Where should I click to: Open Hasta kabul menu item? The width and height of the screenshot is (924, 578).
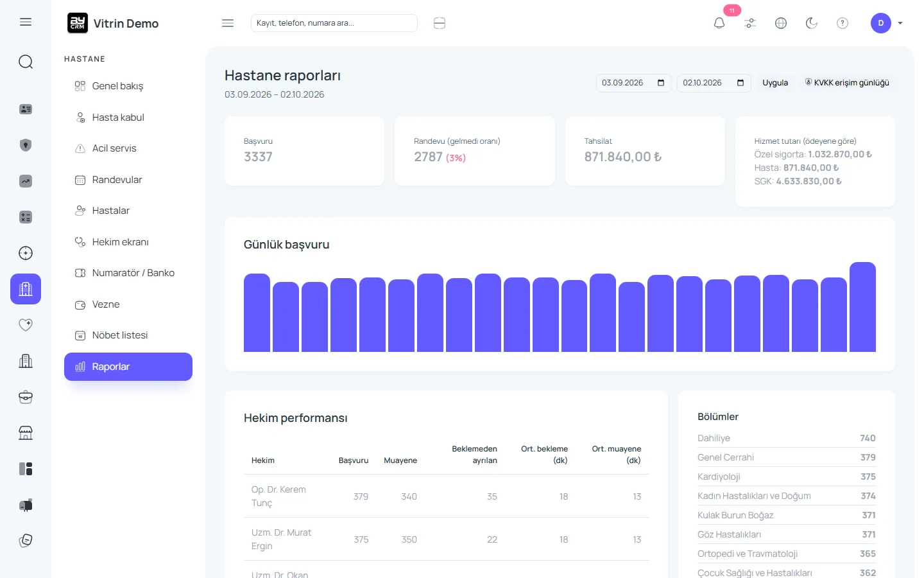click(128, 118)
